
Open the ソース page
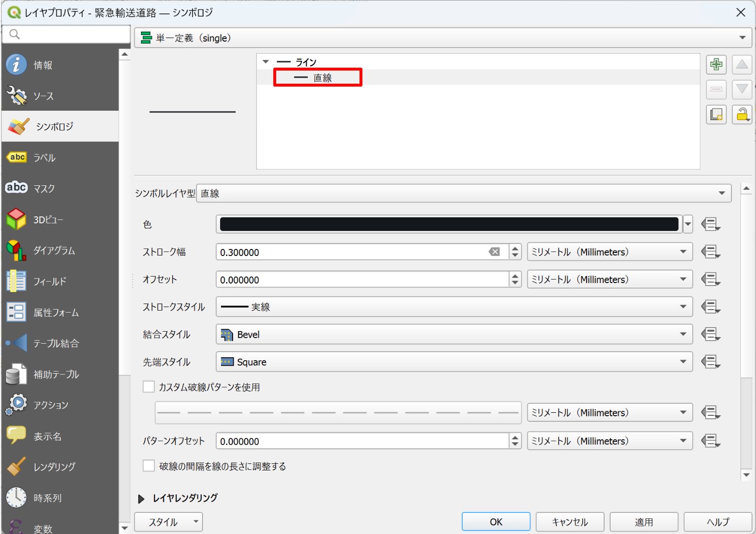(60, 96)
